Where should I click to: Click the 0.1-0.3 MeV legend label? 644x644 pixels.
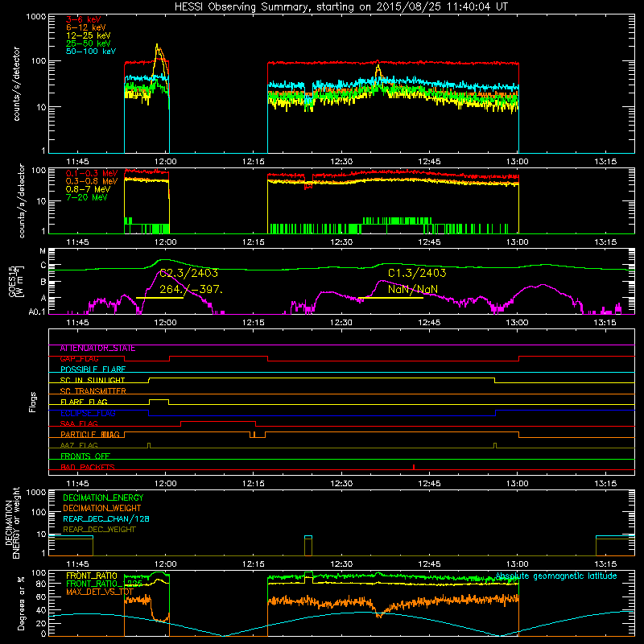click(x=92, y=173)
